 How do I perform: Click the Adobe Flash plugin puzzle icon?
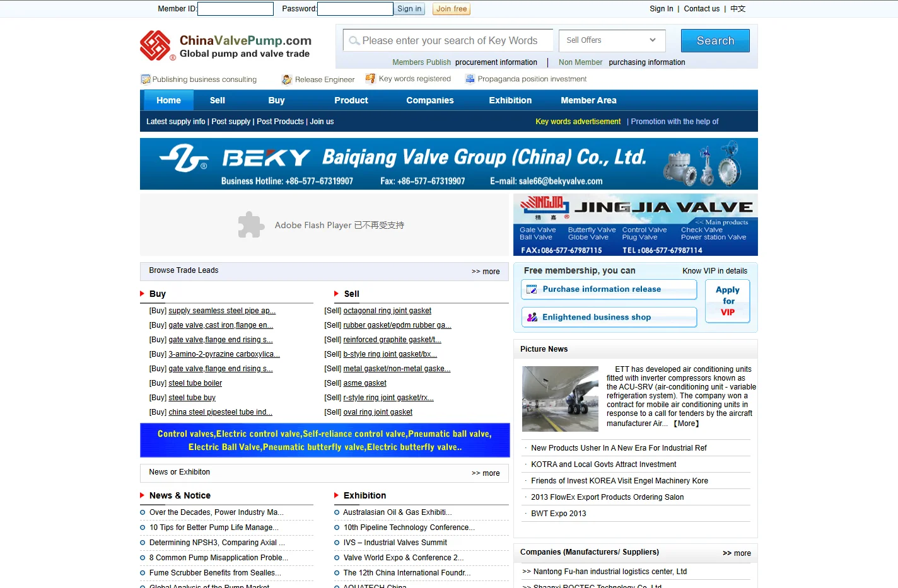click(x=251, y=224)
